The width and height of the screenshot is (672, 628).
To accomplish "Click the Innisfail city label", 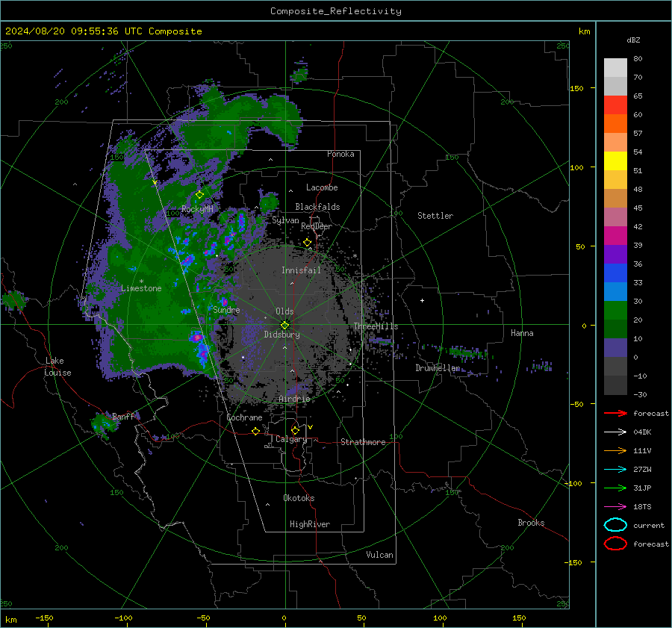I will click(301, 270).
